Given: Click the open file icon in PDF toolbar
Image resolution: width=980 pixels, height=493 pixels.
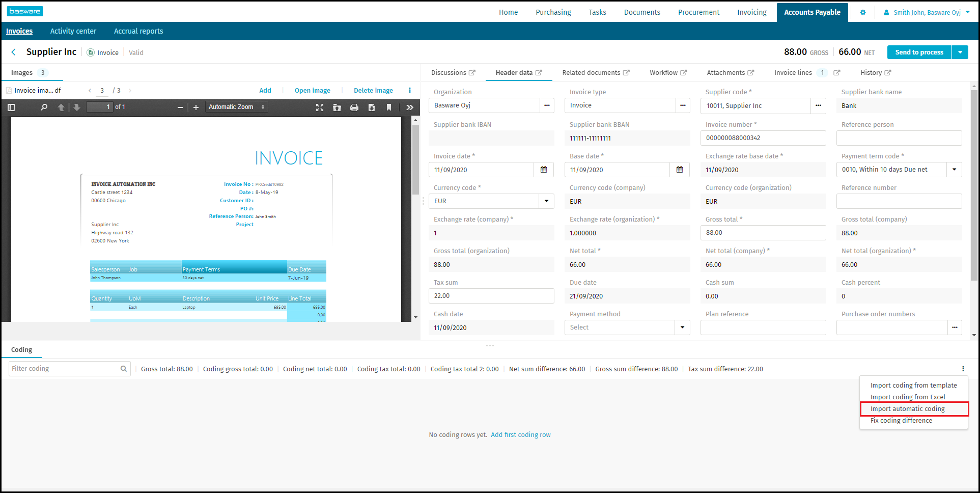Looking at the screenshot, I should click(x=337, y=107).
